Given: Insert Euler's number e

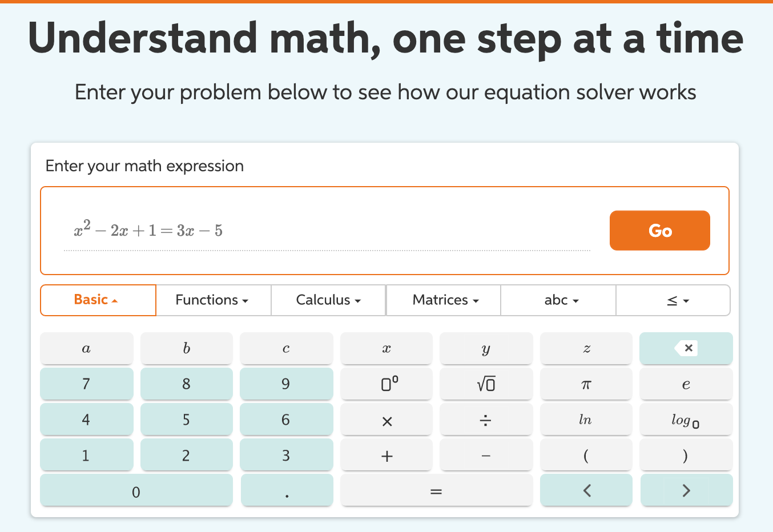Looking at the screenshot, I should pos(686,384).
